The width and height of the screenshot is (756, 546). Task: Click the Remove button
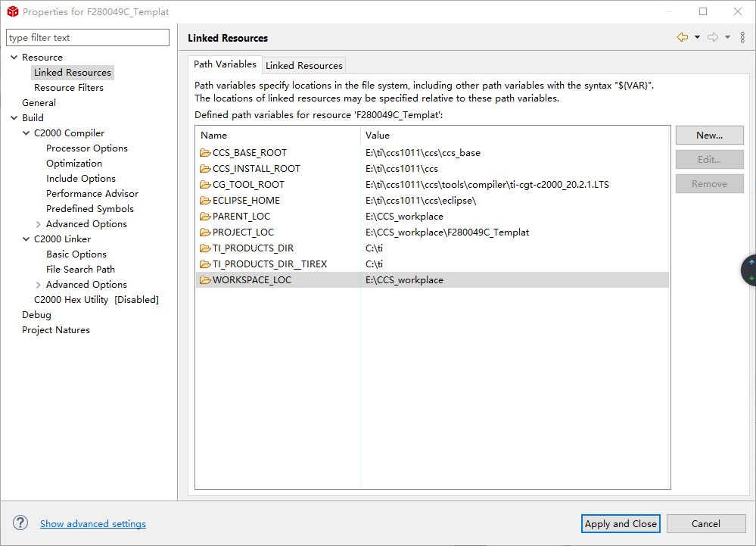709,184
